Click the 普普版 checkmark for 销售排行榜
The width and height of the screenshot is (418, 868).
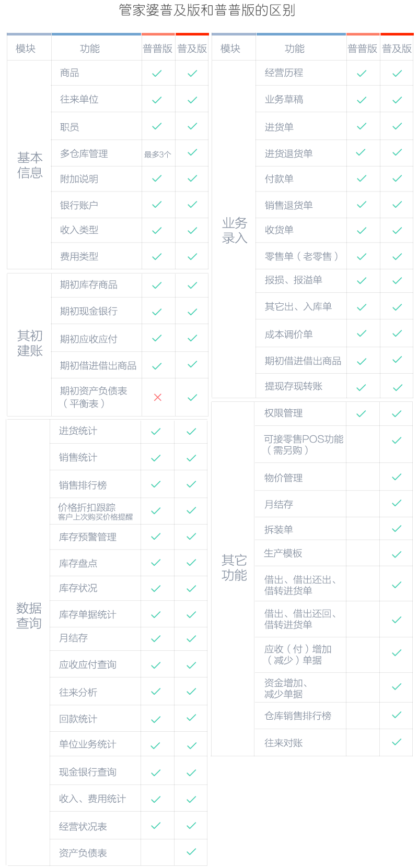[x=156, y=484]
